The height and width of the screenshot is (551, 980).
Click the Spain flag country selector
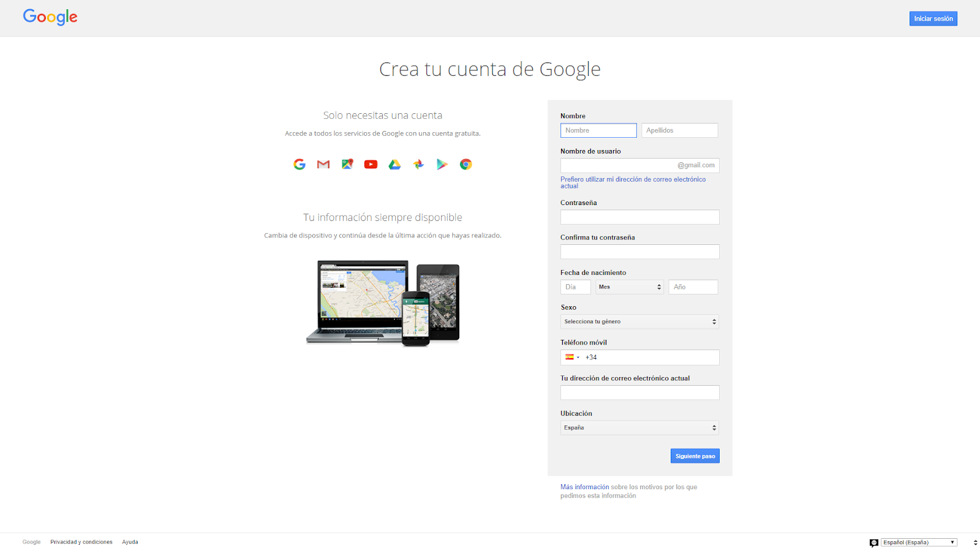click(572, 357)
